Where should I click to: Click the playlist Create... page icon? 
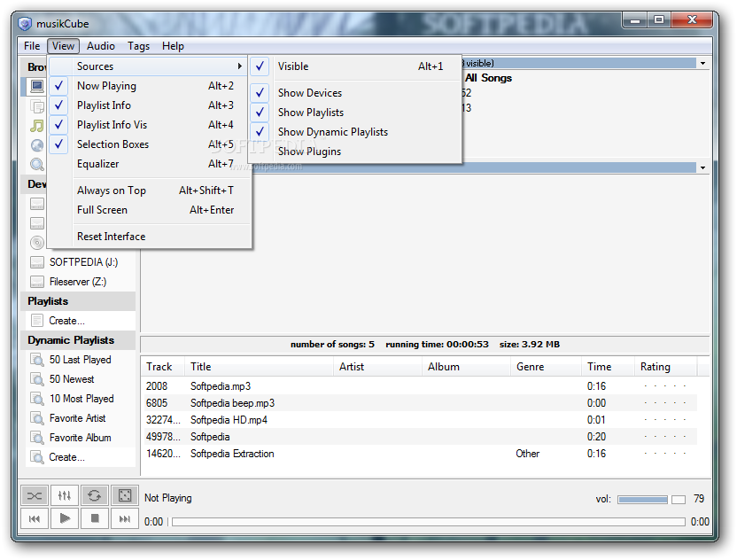pyautogui.click(x=36, y=321)
